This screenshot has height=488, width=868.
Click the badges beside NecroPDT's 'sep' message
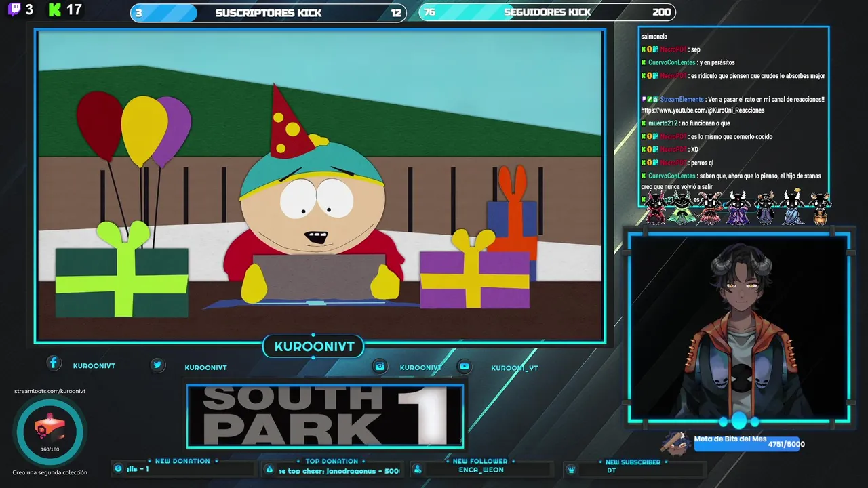tap(649, 49)
